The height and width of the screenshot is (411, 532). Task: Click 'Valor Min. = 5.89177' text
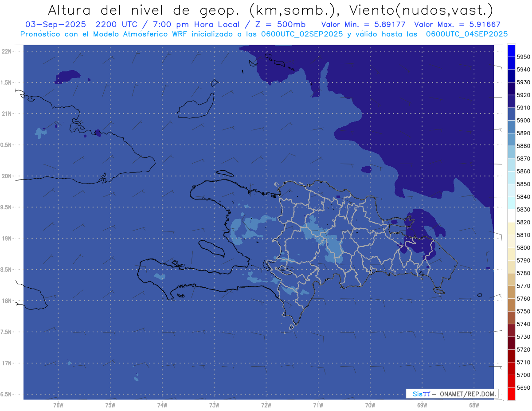(364, 24)
